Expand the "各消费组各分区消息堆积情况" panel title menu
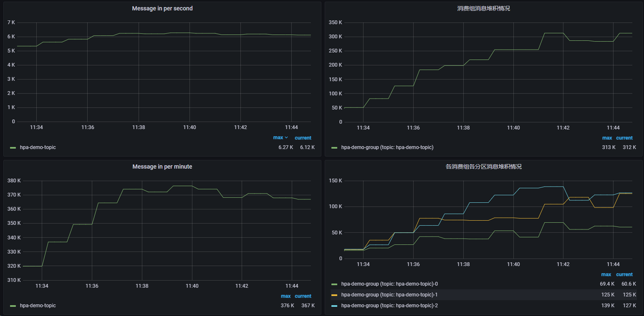This screenshot has width=644, height=316. coord(483,166)
